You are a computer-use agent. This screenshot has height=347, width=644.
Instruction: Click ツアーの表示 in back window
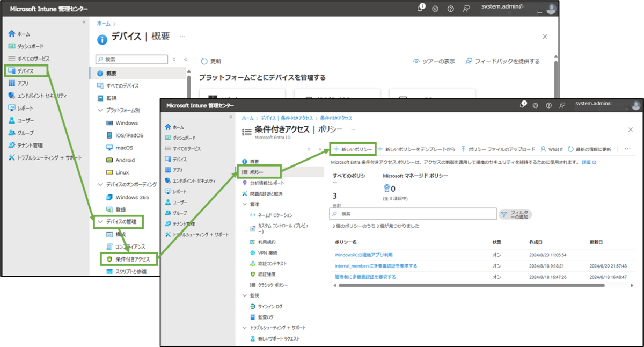(434, 61)
